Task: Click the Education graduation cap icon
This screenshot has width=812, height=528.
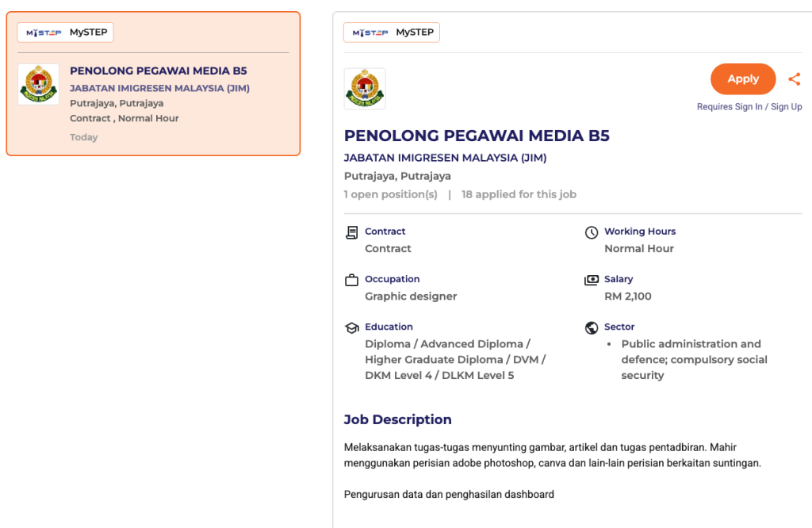Action: tap(352, 327)
